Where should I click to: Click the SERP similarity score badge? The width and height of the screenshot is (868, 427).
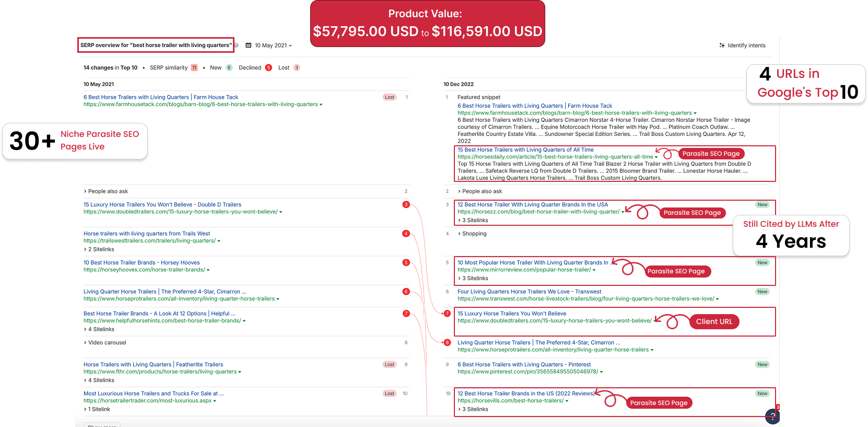click(194, 68)
